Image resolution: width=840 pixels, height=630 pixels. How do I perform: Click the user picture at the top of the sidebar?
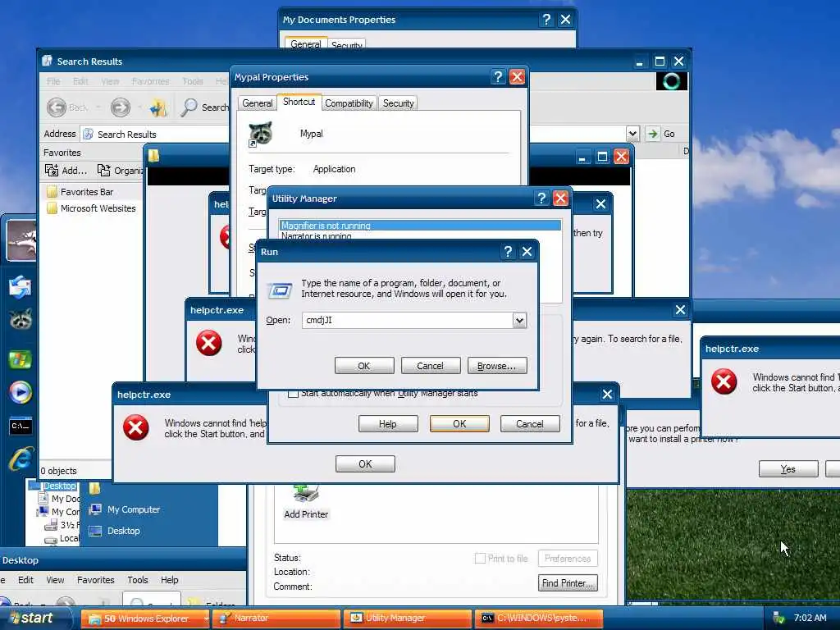coord(21,240)
